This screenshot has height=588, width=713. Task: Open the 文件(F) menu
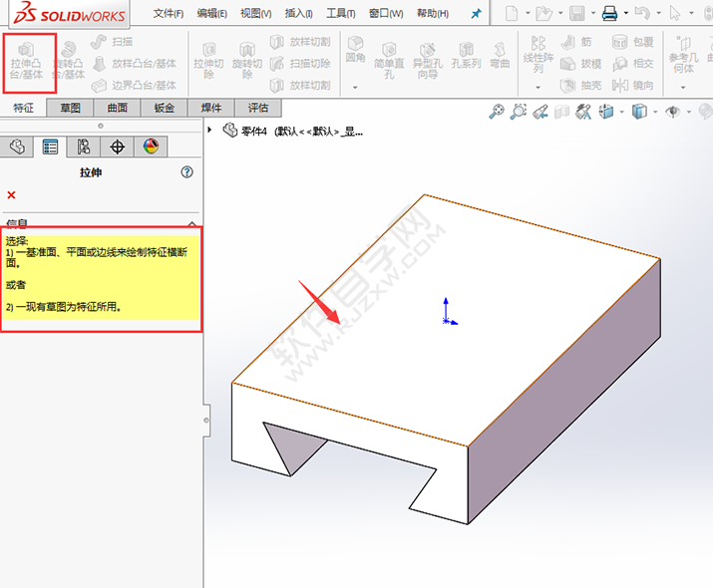point(169,14)
